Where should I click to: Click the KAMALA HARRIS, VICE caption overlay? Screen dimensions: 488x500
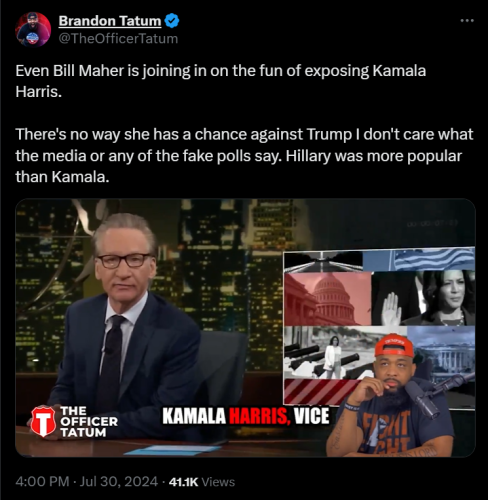246,416
